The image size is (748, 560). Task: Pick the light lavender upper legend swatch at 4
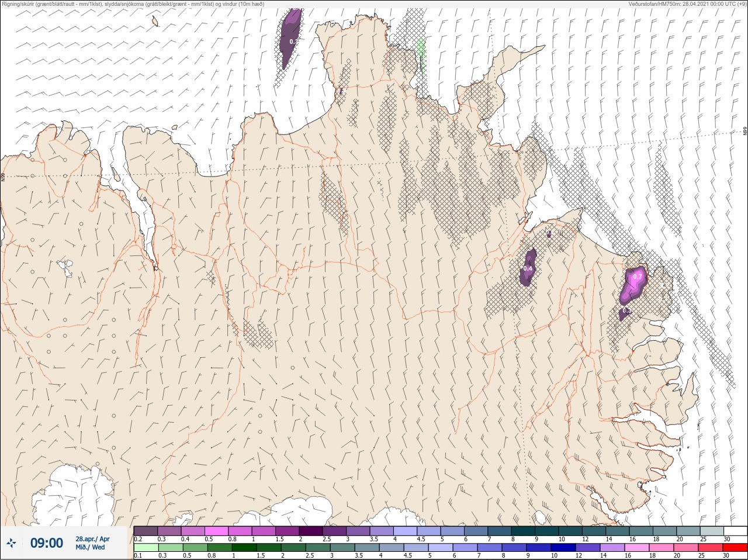(x=406, y=531)
